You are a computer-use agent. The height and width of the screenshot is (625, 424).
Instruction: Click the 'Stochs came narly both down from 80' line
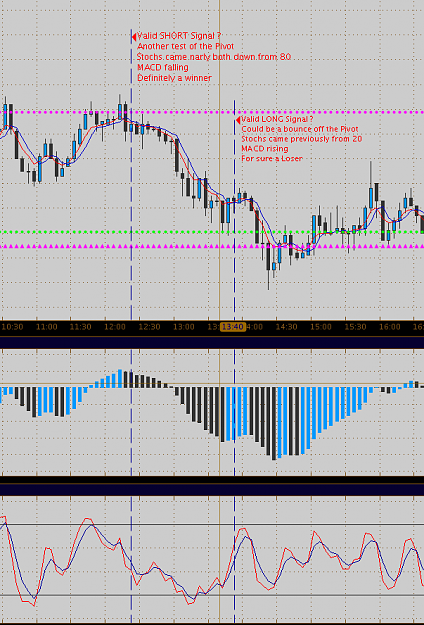(x=214, y=57)
